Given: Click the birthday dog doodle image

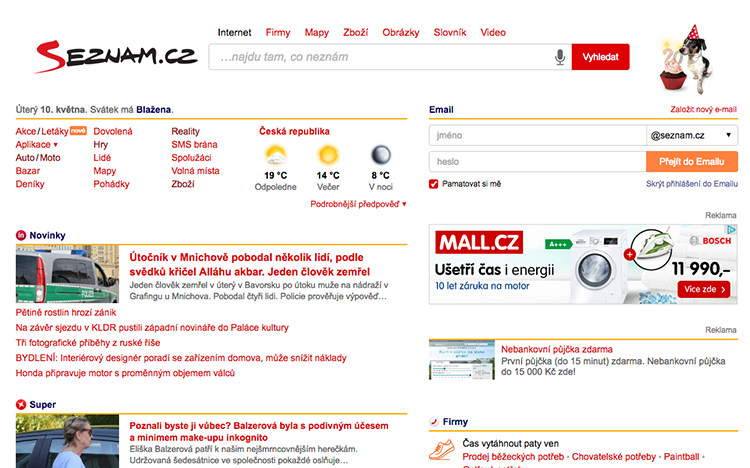Looking at the screenshot, I should point(686,59).
